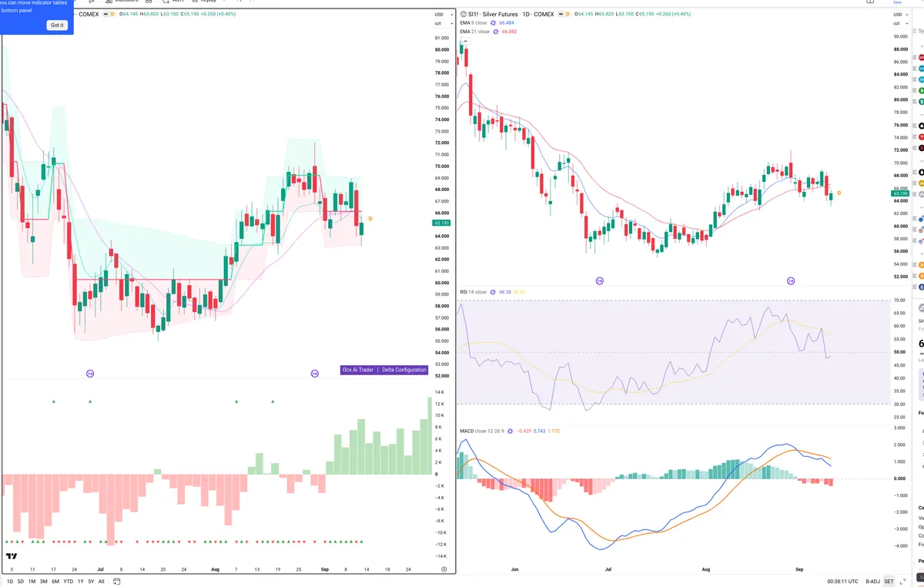Viewport: 924px width, 587px height.
Task: Toggle SET settlement as close
Action: point(889,582)
